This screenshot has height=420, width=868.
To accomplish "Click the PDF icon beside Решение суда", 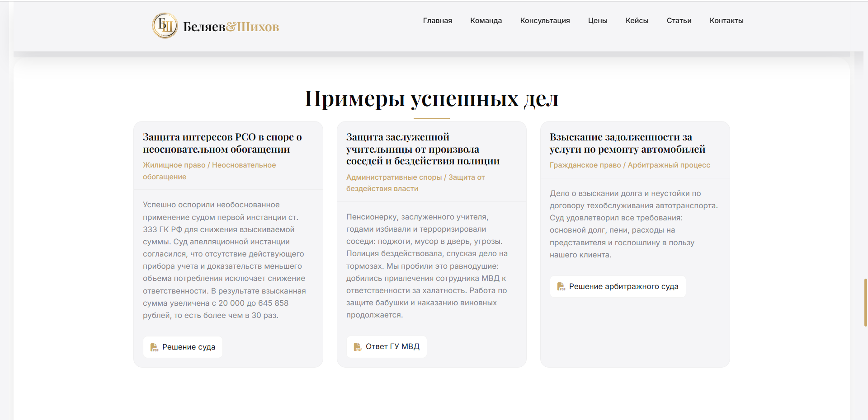I will tap(154, 347).
